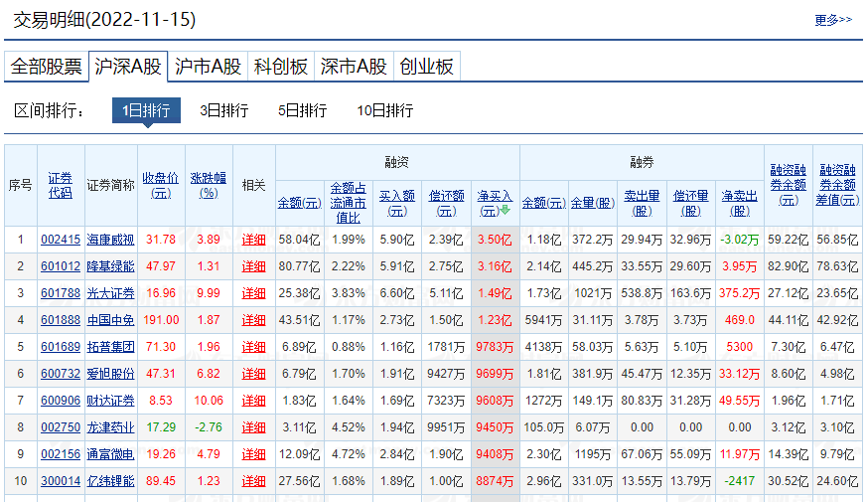This screenshot has width=868, height=502.
Task: Open 详细 link for 海康威视 row
Action: click(x=253, y=240)
